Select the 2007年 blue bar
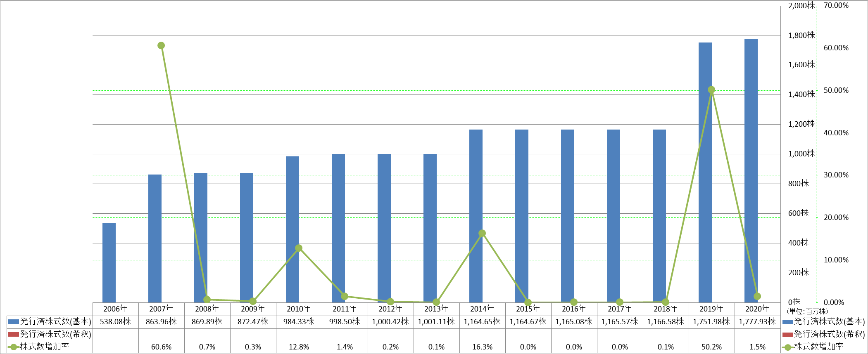This screenshot has height=354, width=868. point(155,238)
